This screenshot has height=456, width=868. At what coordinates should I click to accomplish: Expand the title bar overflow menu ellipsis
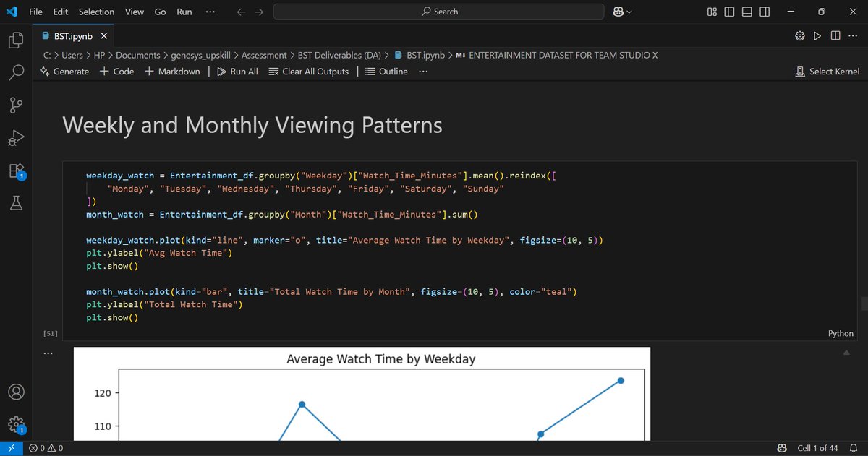210,12
